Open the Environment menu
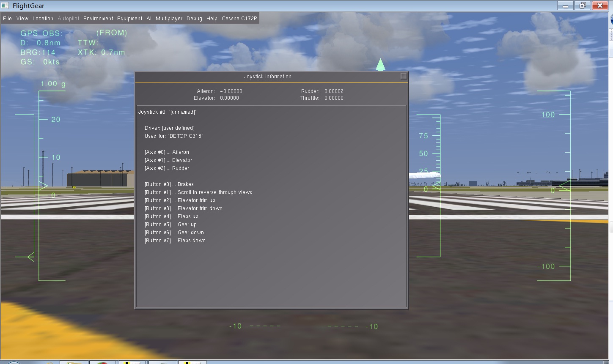The width and height of the screenshot is (613, 364). click(x=98, y=19)
